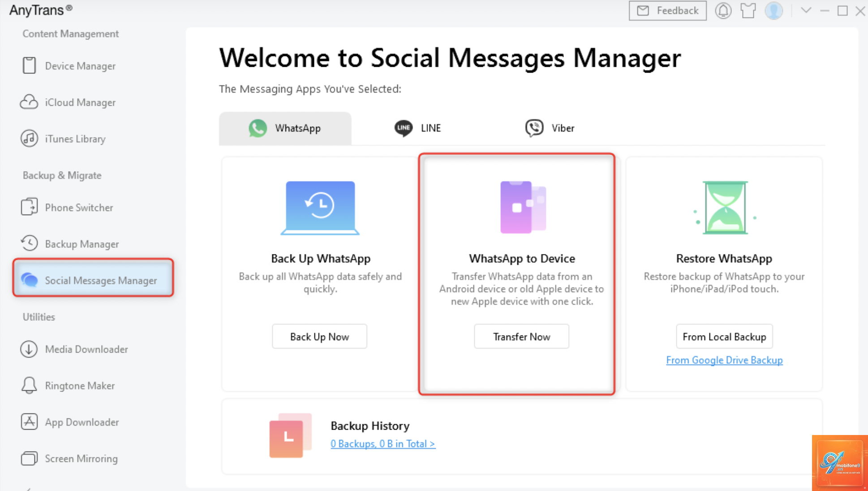Click the Screen Mirroring icon
Viewport: 868px width, 491px height.
tap(29, 458)
